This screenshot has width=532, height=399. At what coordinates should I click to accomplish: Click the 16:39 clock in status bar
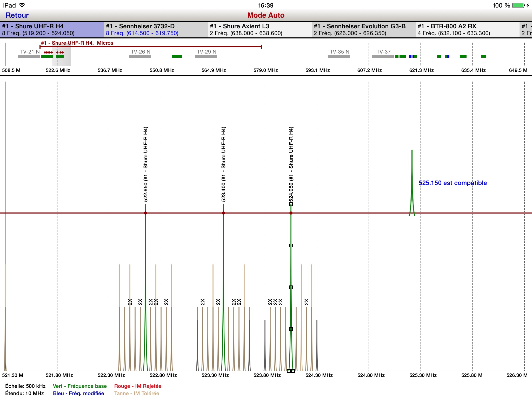266,5
